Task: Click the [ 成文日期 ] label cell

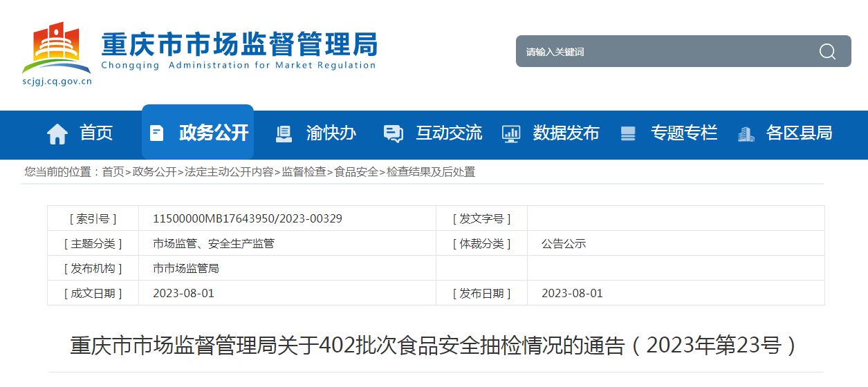Action: tap(93, 293)
